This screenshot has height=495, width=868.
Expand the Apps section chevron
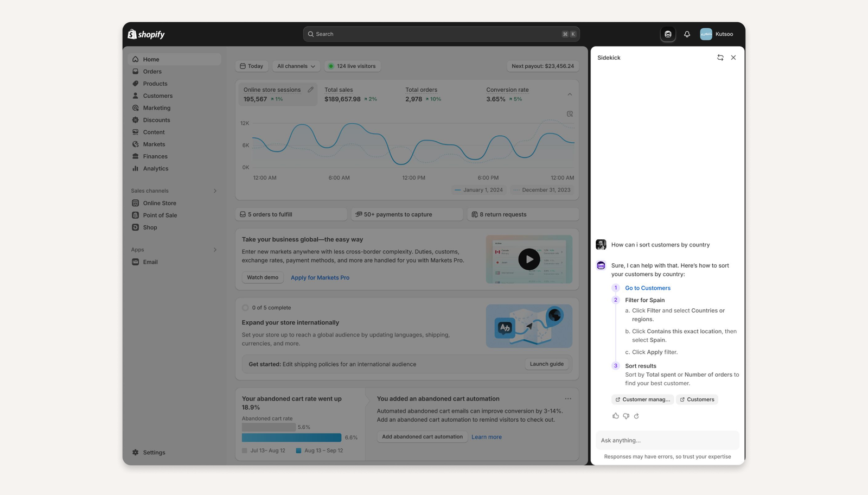[215, 250]
